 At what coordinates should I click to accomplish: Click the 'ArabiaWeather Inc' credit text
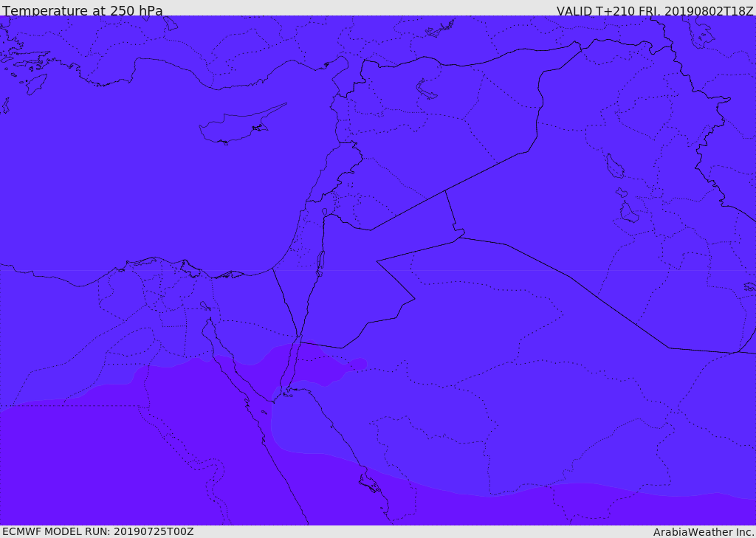click(x=704, y=532)
